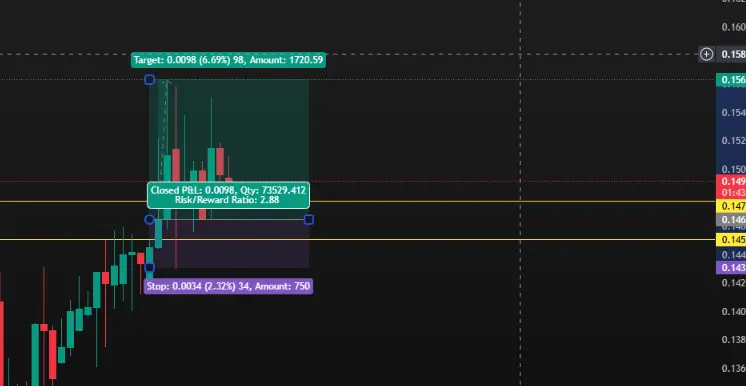Select the top-left target handle of position
Viewport: 746px width, 386px height.
tap(149, 79)
